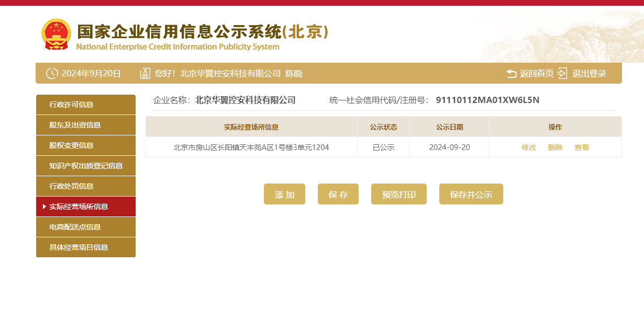Open 电商配送点信息 in the sidebar
Viewport: 644px width, 309px height.
pos(86,227)
